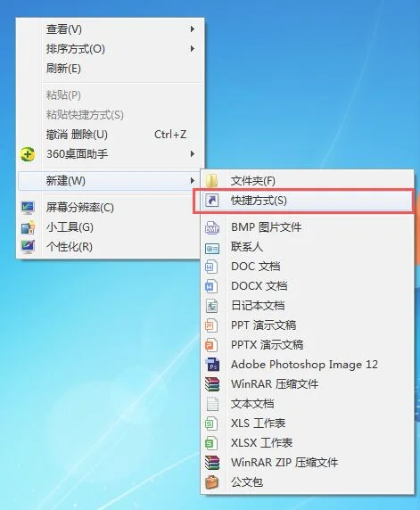This screenshot has width=420, height=510.
Task: Create a new 文本文档
Action: tap(307, 404)
